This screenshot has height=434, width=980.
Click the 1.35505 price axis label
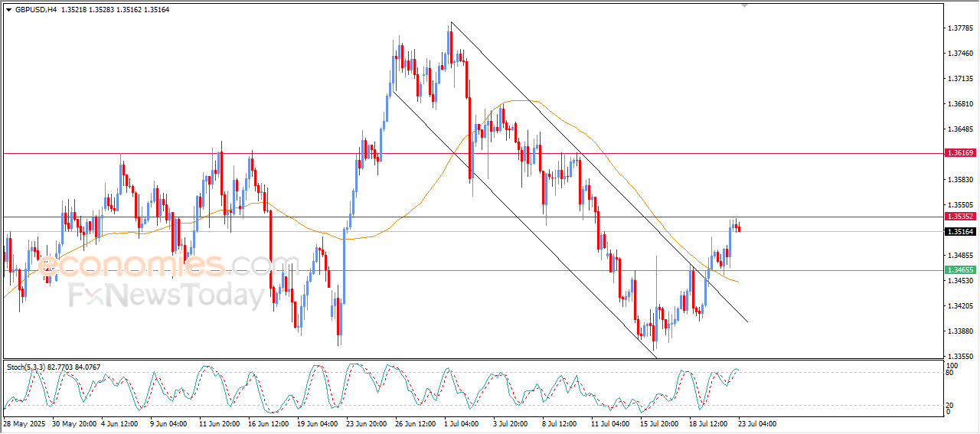point(960,205)
